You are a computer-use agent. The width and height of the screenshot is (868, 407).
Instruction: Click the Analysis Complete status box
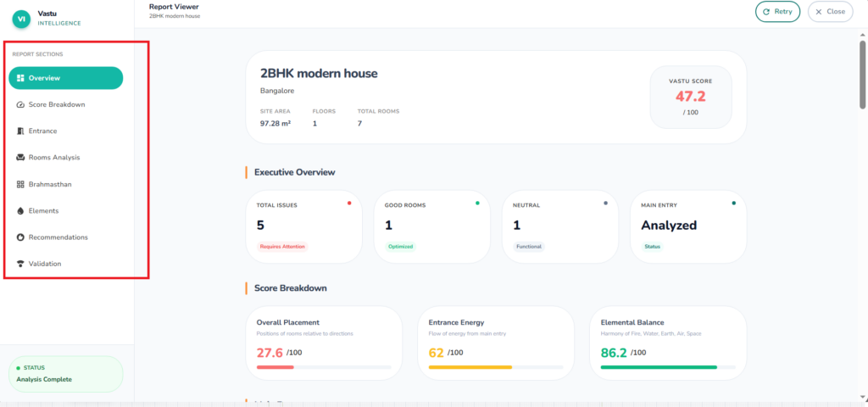[66, 374]
